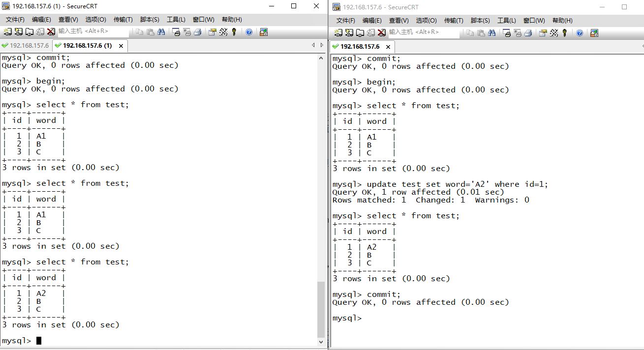Click Copy icon in left window toolbar
Image resolution: width=644 pixels, height=350 pixels.
(139, 31)
